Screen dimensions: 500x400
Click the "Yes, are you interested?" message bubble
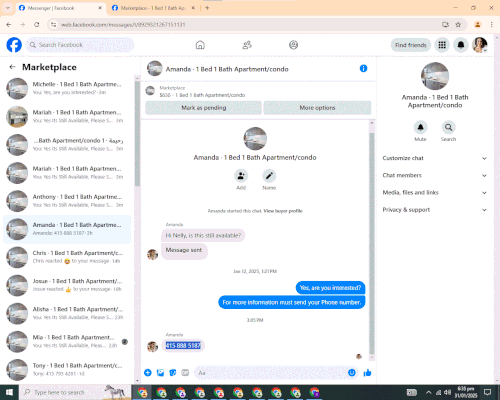click(x=330, y=288)
